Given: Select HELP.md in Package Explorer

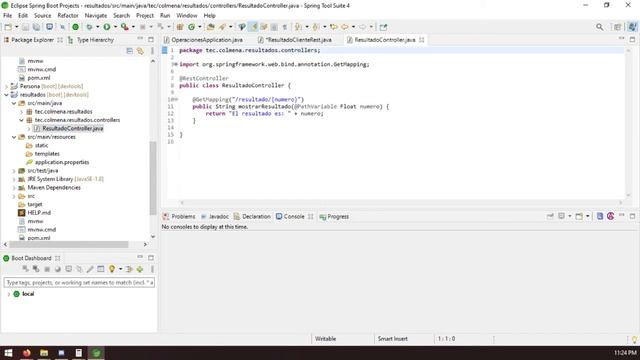Looking at the screenshot, I should [39, 213].
